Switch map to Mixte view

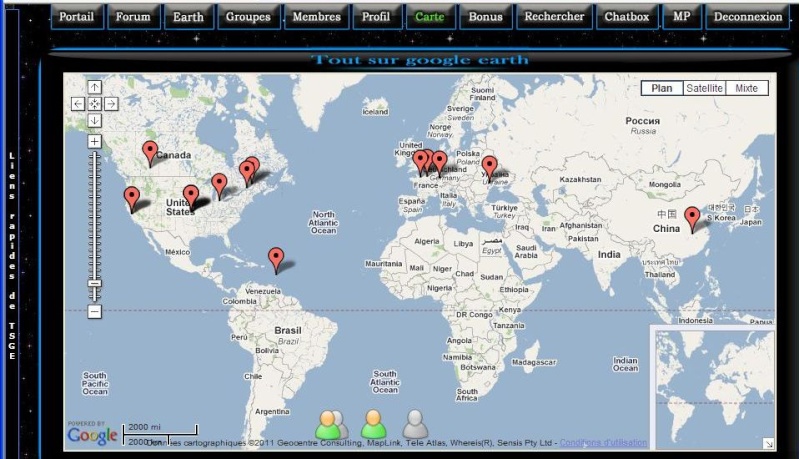click(x=747, y=88)
